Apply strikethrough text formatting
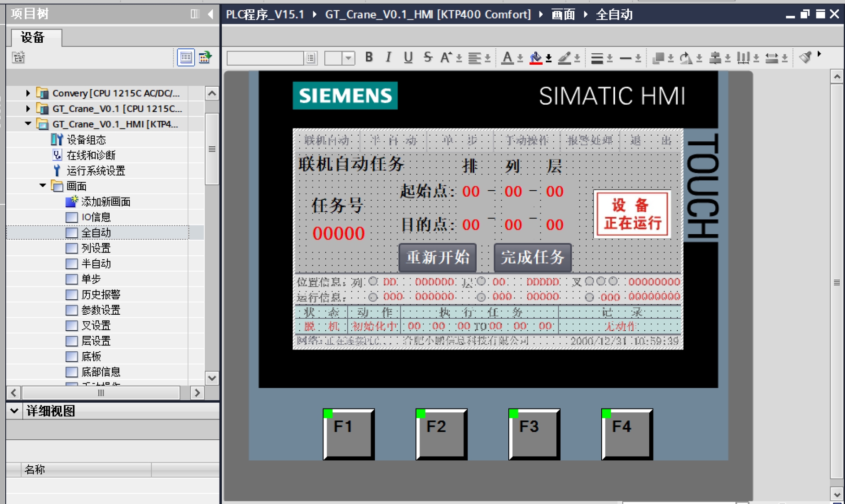 point(428,57)
